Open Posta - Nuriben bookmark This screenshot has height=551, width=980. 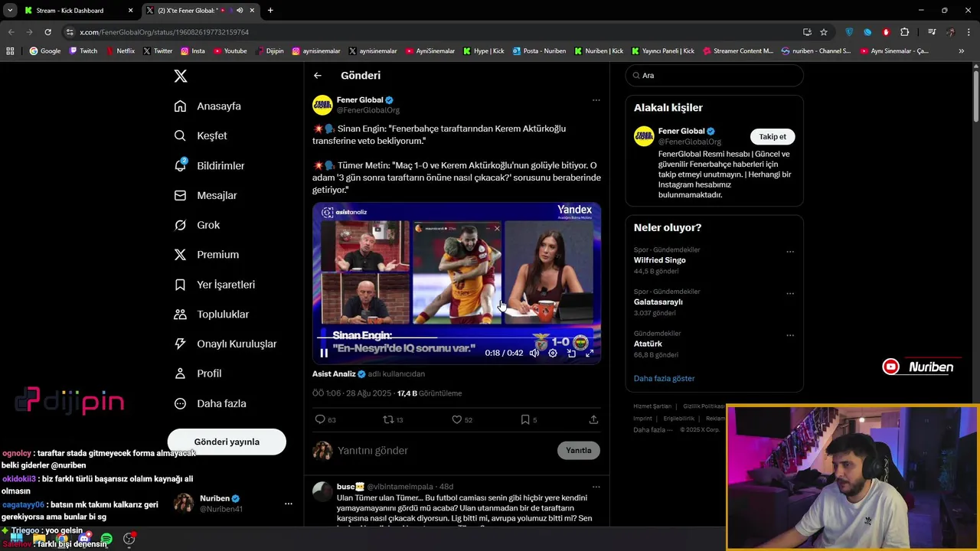pyautogui.click(x=539, y=51)
